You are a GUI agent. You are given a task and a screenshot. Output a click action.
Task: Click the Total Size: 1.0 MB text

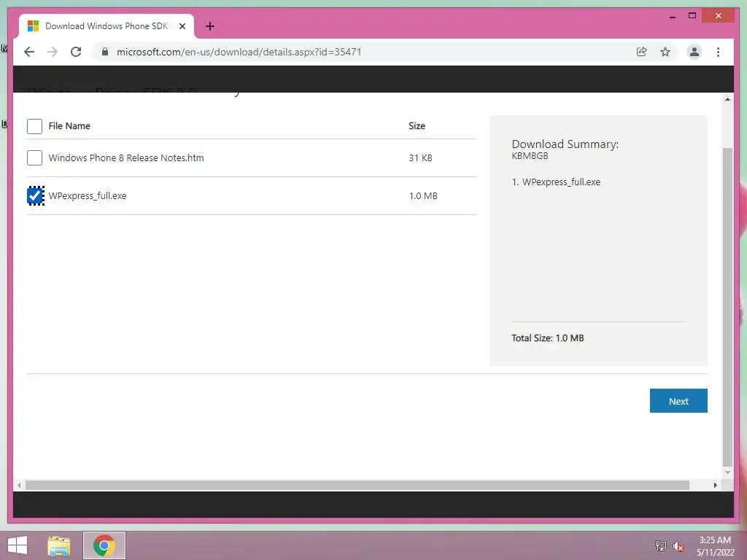(547, 338)
